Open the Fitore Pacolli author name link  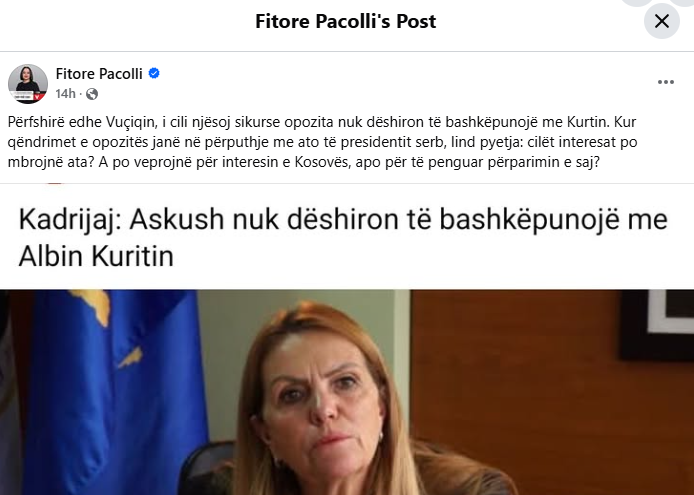[x=99, y=73]
